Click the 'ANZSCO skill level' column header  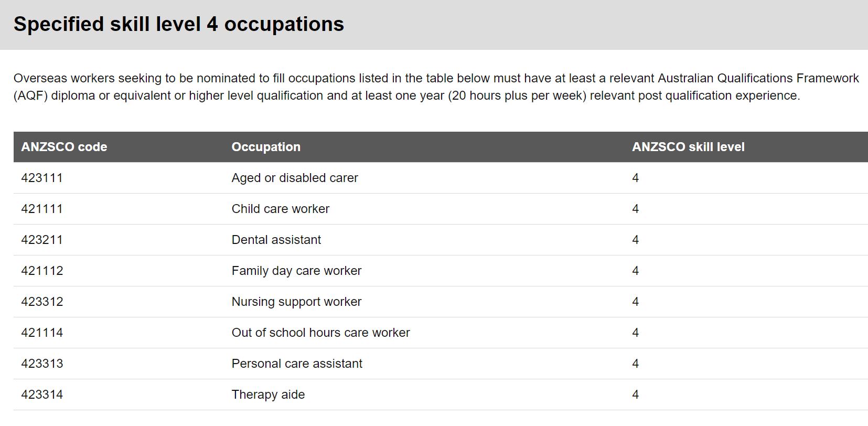[x=688, y=147]
